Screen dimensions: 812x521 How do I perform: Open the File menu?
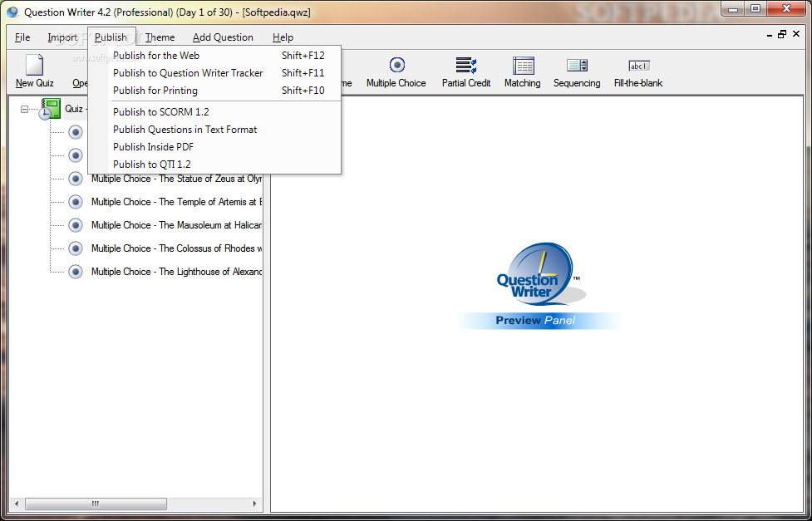(22, 37)
